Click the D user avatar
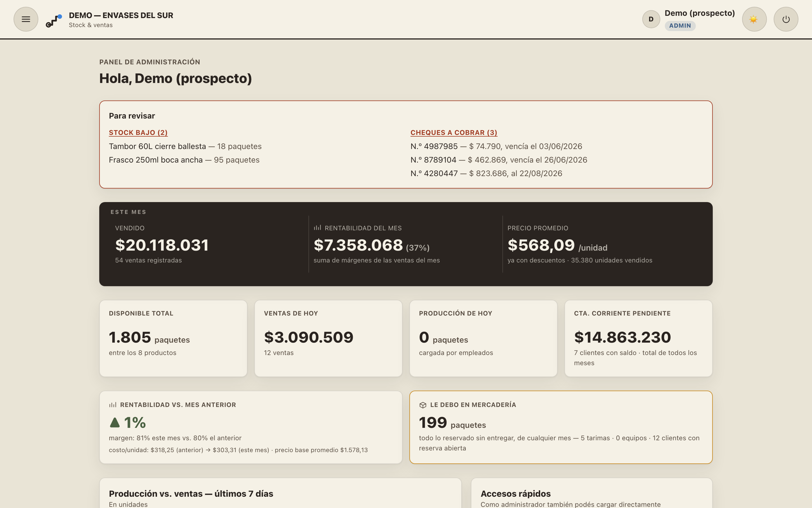The image size is (812, 508). point(651,19)
